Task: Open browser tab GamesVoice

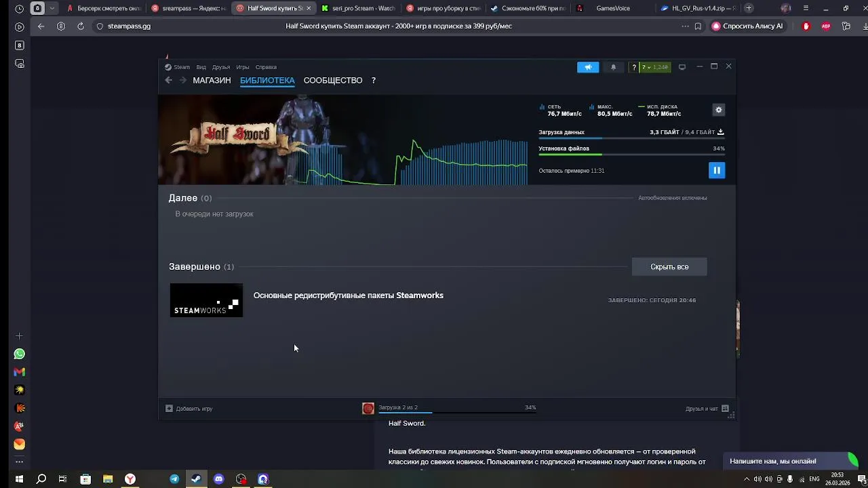Action: pos(612,8)
